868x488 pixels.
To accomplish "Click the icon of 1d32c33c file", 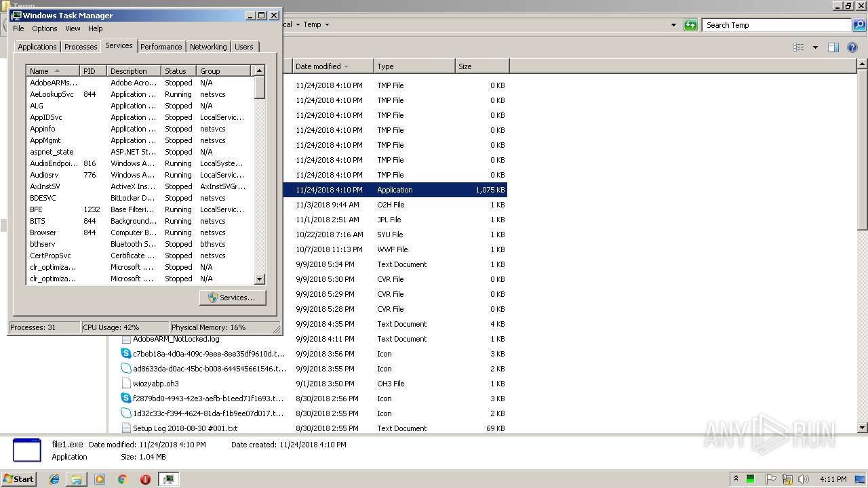I will click(126, 413).
